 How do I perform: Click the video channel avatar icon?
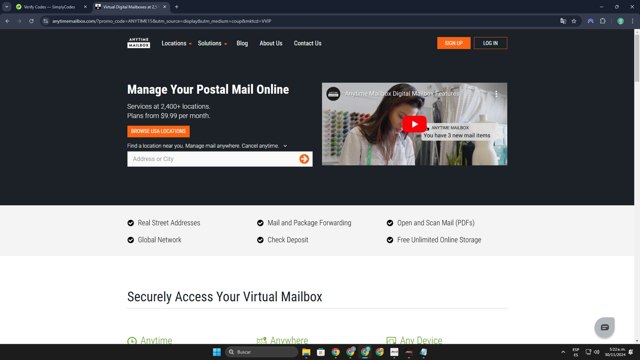[333, 94]
